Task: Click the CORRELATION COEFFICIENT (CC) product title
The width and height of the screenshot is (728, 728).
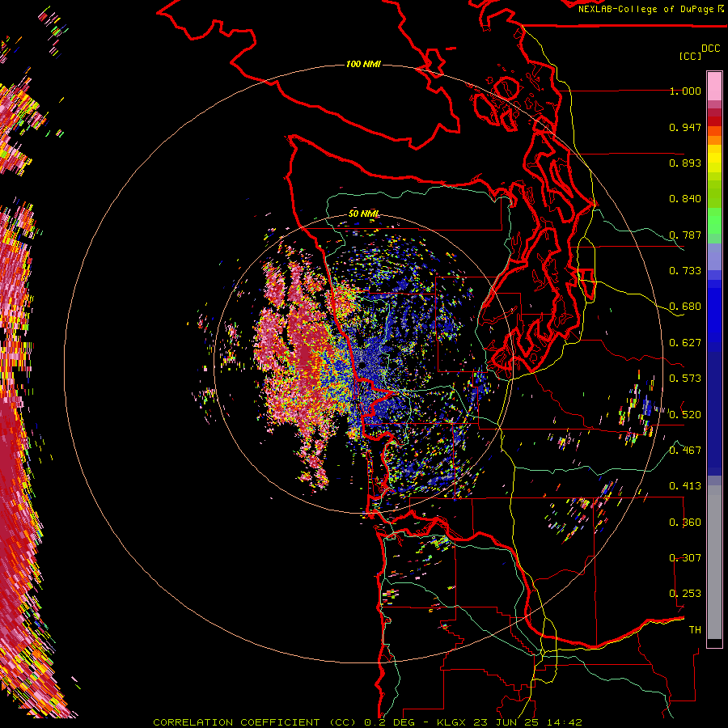Action: point(255,722)
